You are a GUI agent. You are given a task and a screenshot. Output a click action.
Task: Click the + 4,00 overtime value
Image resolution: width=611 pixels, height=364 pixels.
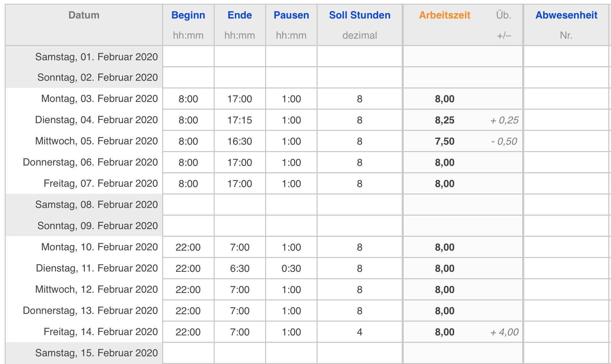pos(504,332)
